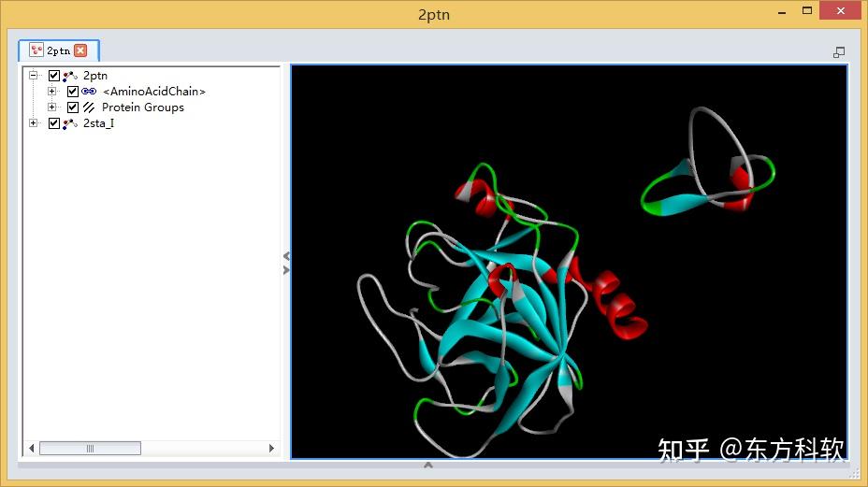This screenshot has height=487, width=868.
Task: Uncheck the 2sta_I visibility checkbox
Action: [53, 122]
